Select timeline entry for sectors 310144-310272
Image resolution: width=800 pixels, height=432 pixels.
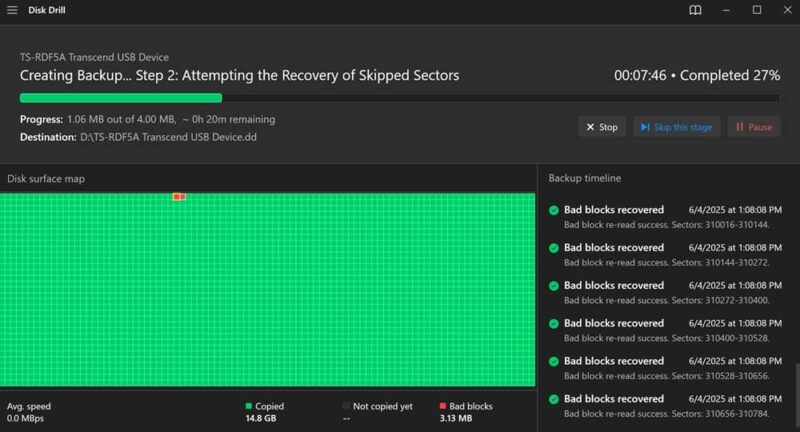click(x=660, y=254)
